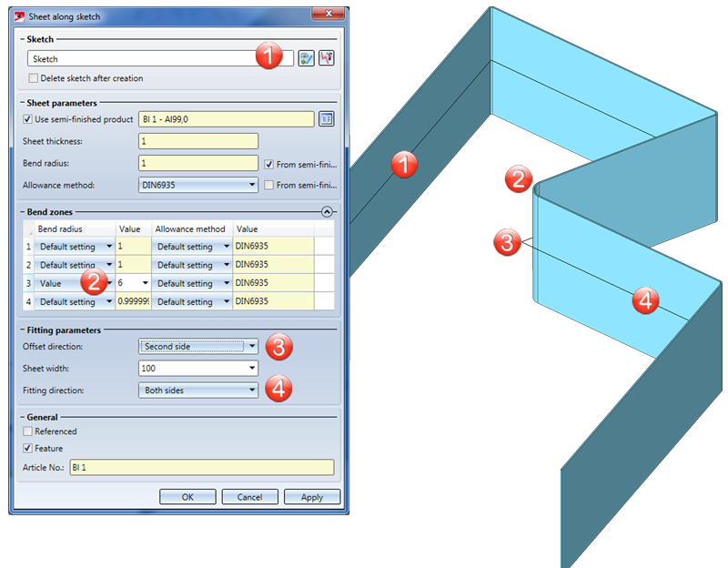Click row 4 DIN6935 value cell

coord(274,301)
